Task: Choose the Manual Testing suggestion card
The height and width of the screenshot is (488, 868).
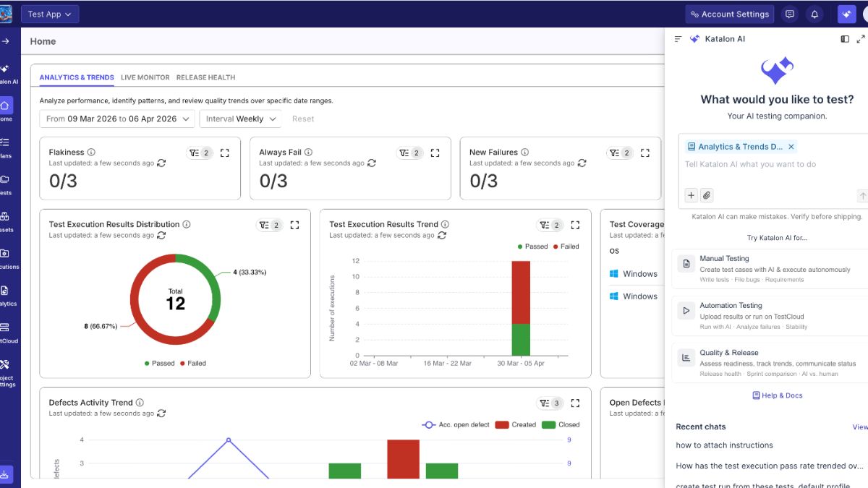Action: coord(770,269)
